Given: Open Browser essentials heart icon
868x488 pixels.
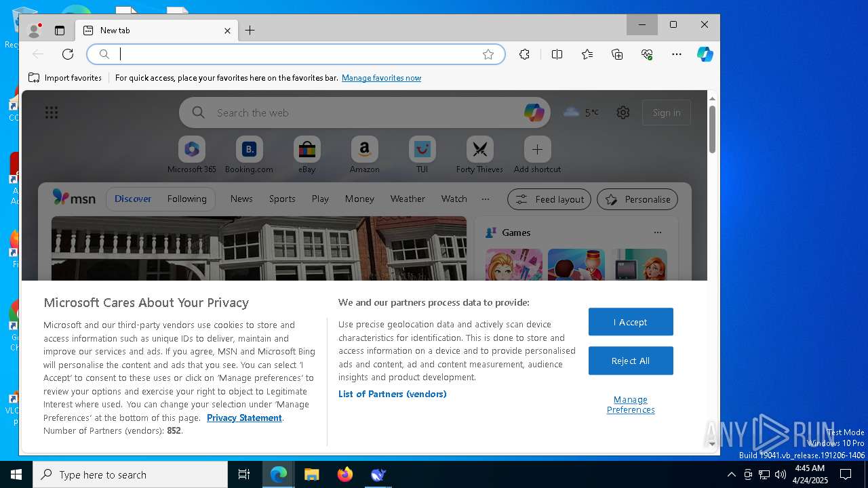Looking at the screenshot, I should coord(647,54).
